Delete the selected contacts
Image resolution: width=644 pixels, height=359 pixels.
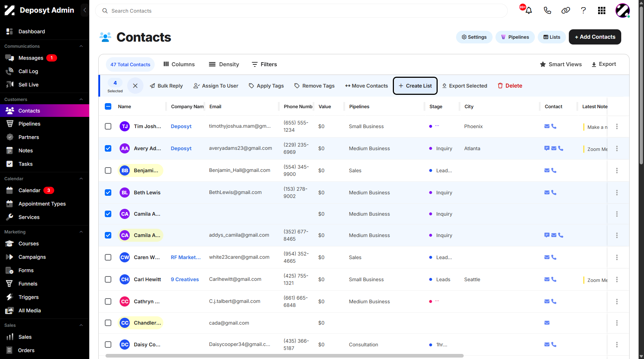click(510, 86)
